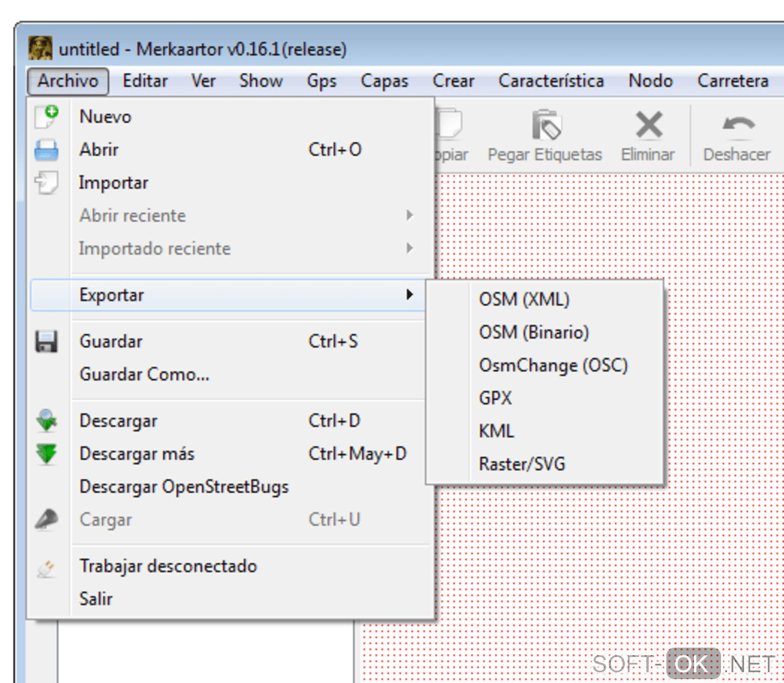784x683 pixels.
Task: Open the Show menu
Action: click(261, 81)
